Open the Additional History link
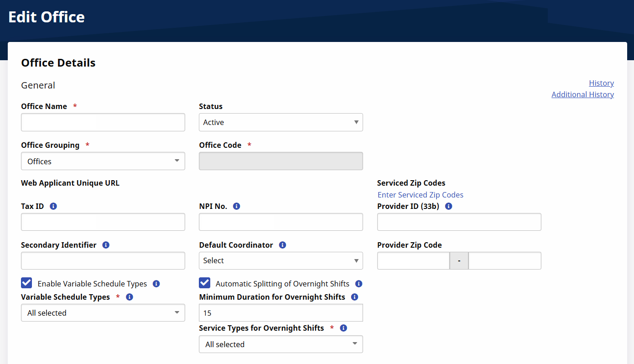Image resolution: width=634 pixels, height=364 pixels. click(582, 94)
